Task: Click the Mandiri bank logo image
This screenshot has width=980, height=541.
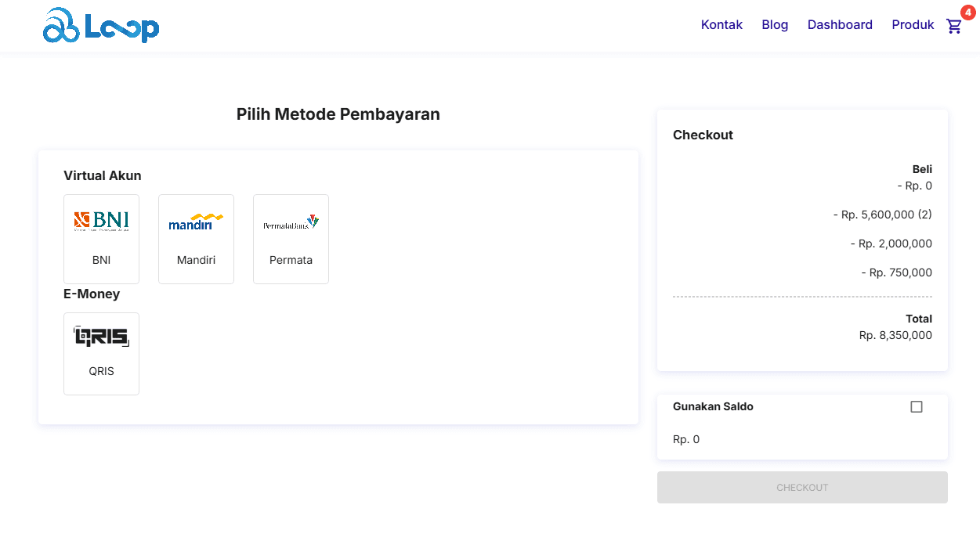Action: [196, 220]
